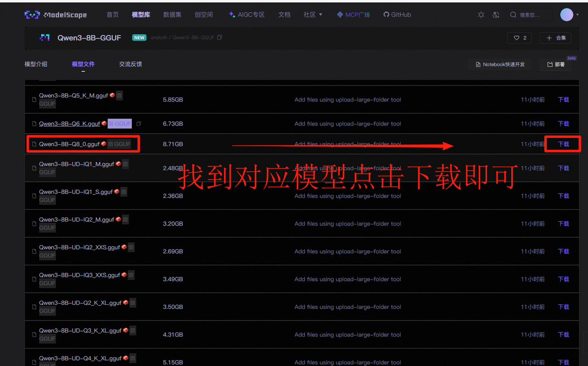This screenshot has width=588, height=366.
Task: Like the model with the heart button
Action: point(520,38)
